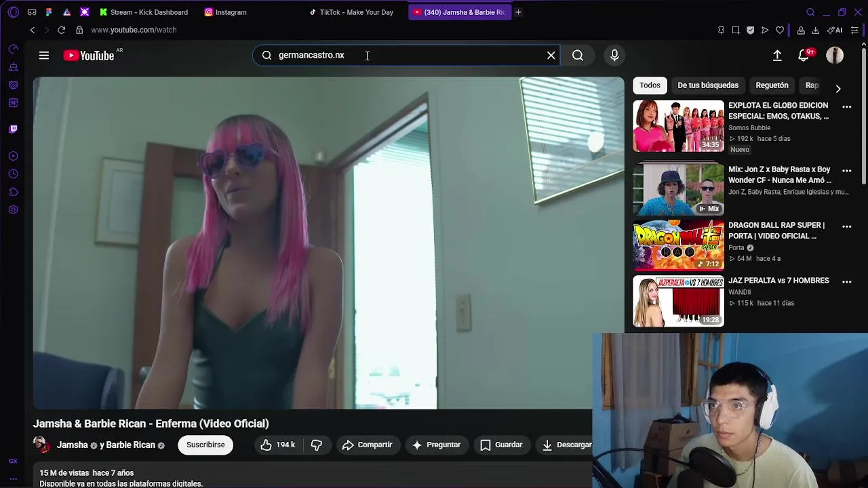Click the Suscribirse button

pyautogui.click(x=205, y=445)
